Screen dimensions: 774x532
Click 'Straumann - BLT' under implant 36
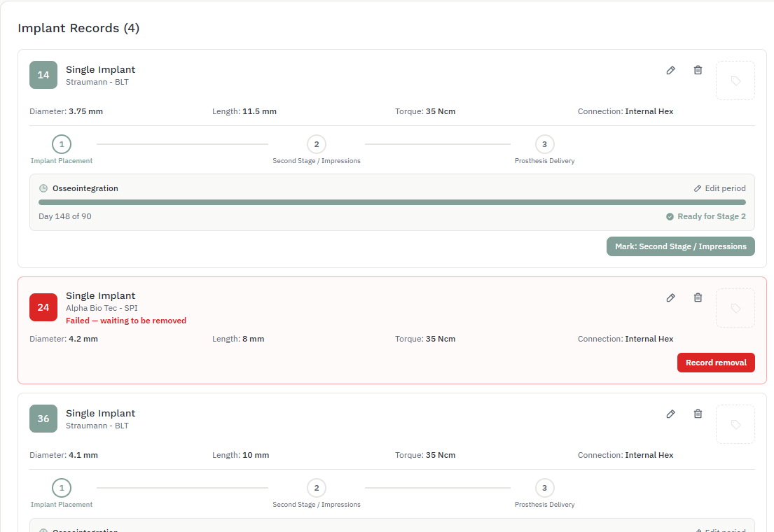tap(97, 426)
